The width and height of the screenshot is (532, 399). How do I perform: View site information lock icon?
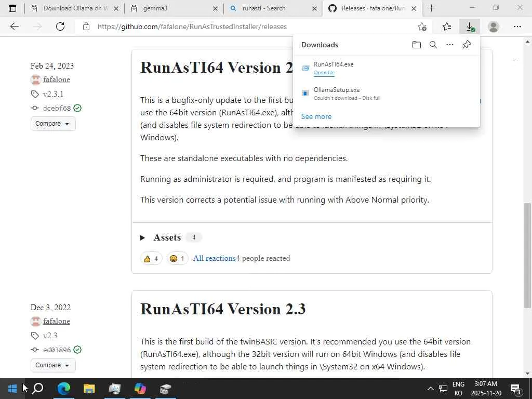coord(86,26)
